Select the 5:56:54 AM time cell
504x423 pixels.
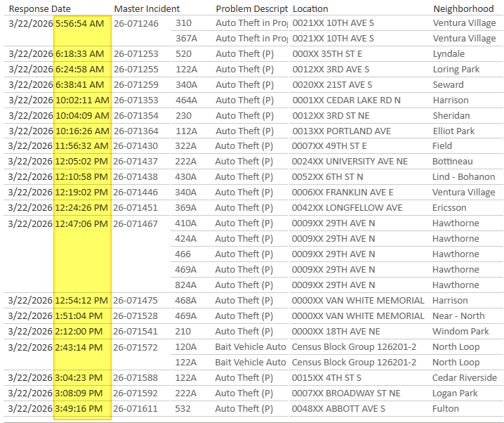pos(80,23)
